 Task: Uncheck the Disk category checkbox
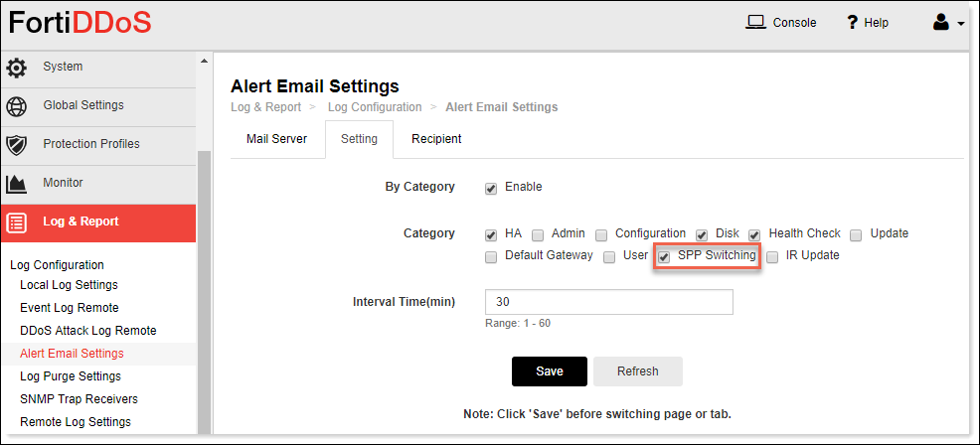(x=702, y=235)
